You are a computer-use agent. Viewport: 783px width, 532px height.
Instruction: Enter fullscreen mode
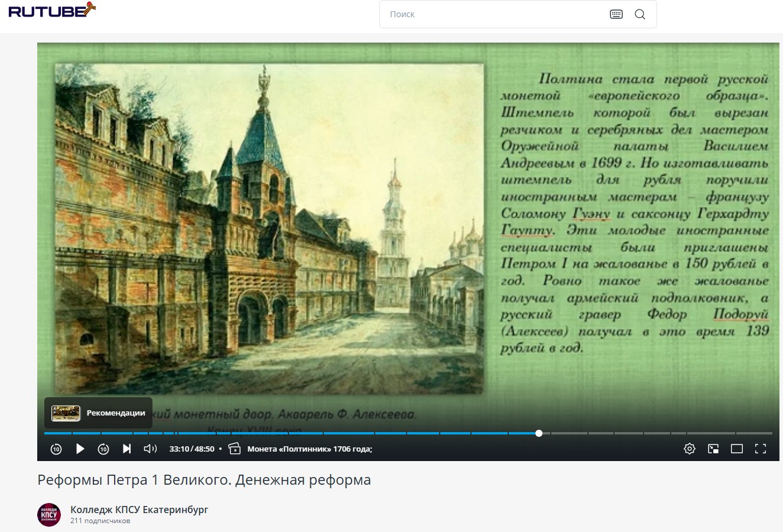point(761,449)
